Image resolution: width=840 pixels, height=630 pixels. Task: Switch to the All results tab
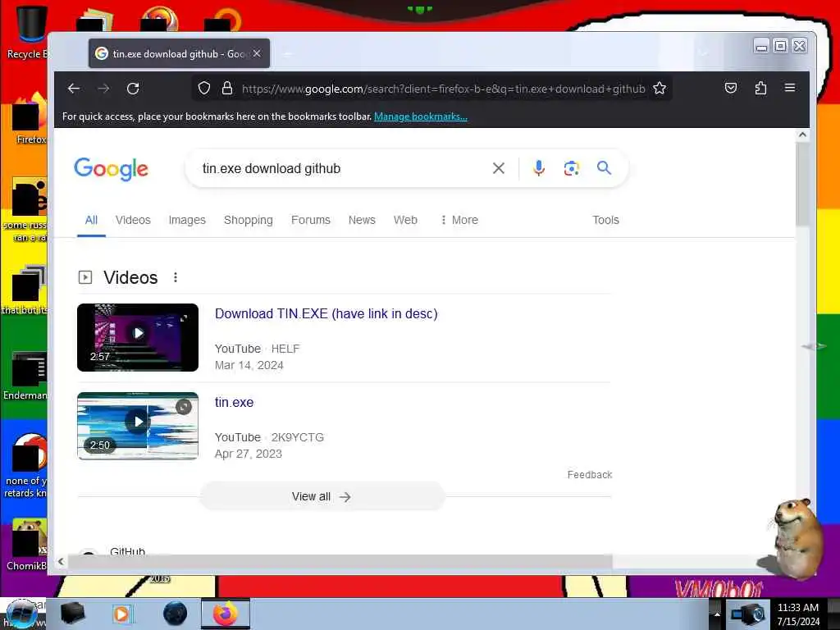(91, 220)
